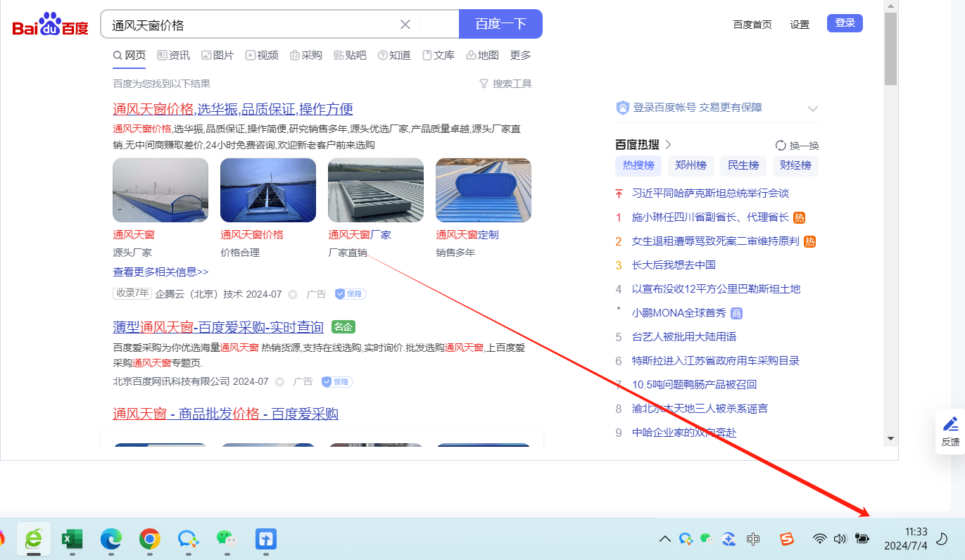Expand the dropdown arrow beside 北京百度网讯 2024-07
Image resolution: width=965 pixels, height=560 pixels.
[279, 382]
